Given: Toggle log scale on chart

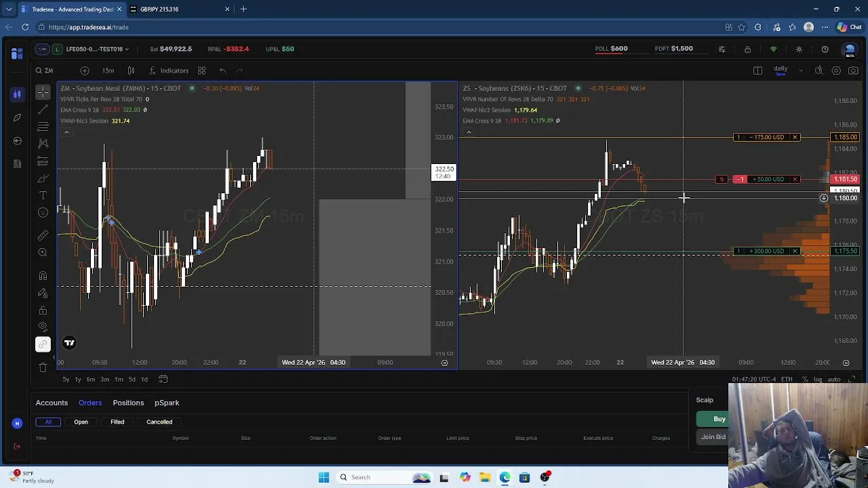Looking at the screenshot, I should click(x=818, y=380).
